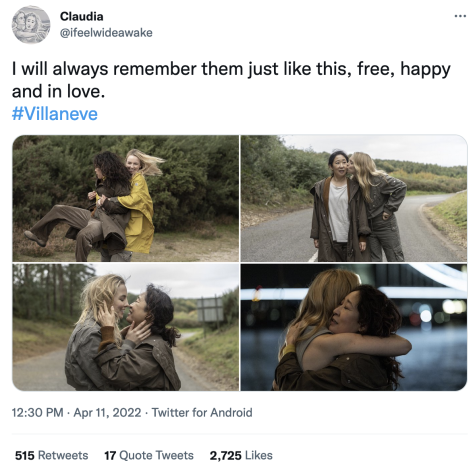Image resolution: width=475 pixels, height=469 pixels.
Task: Open the Twitter for Android source link
Action: pos(202,413)
